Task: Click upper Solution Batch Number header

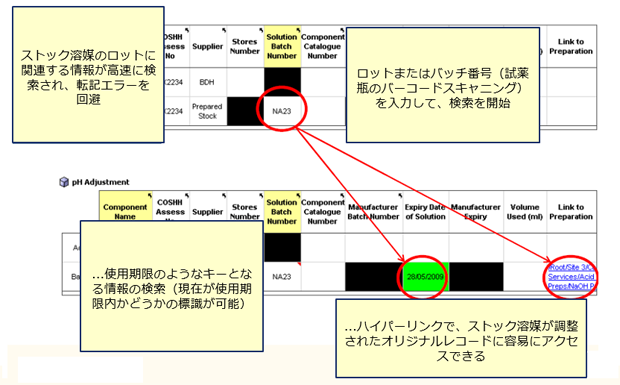Action: coord(282,46)
